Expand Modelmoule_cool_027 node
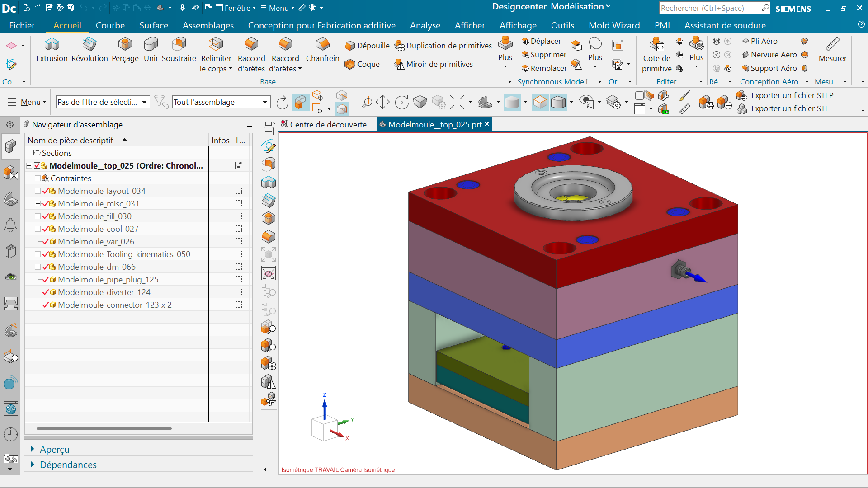Image resolution: width=868 pixels, height=488 pixels. 38,229
